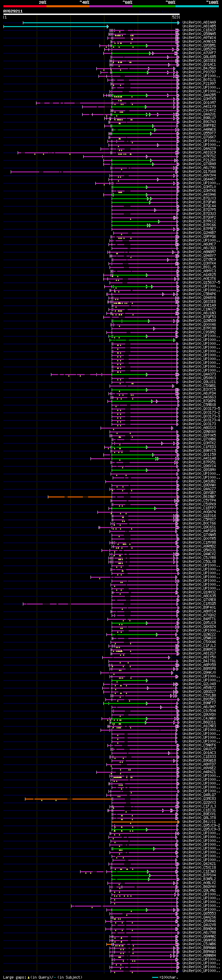Click the UniRef100_B9FFB2 label
The image size is (222, 980).
click(x=199, y=125)
